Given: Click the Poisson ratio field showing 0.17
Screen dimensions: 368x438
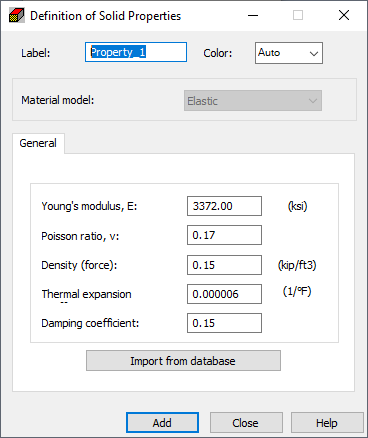Looking at the screenshot, I should pyautogui.click(x=224, y=235).
